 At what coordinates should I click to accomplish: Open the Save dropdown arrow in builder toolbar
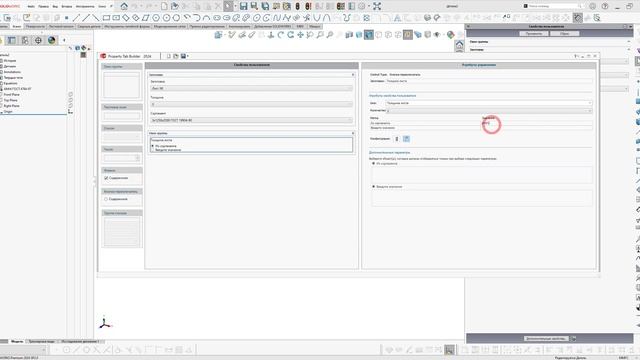[x=188, y=56]
